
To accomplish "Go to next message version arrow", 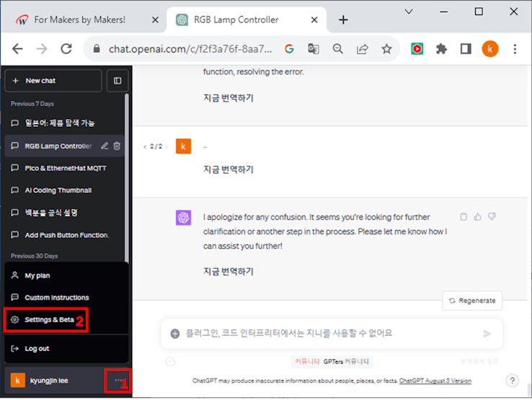I will (167, 146).
